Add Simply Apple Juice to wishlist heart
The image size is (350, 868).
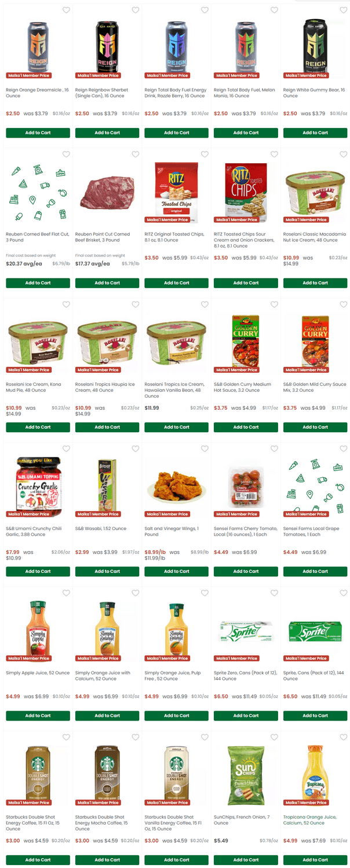66,593
